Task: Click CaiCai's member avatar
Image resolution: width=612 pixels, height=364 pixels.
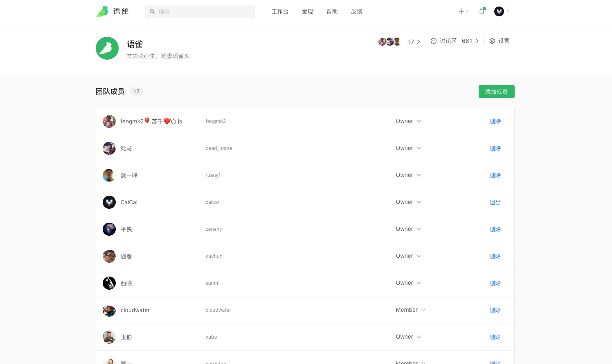Action: (x=109, y=202)
